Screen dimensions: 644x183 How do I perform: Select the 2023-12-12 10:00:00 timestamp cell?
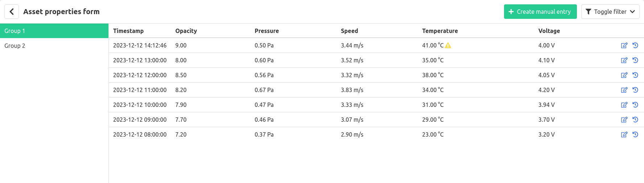point(140,105)
